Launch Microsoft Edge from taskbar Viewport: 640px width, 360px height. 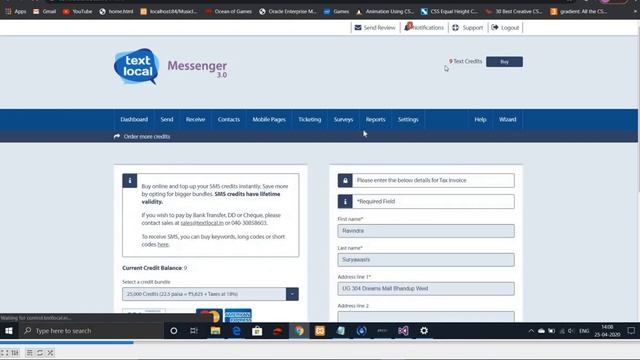point(236,331)
